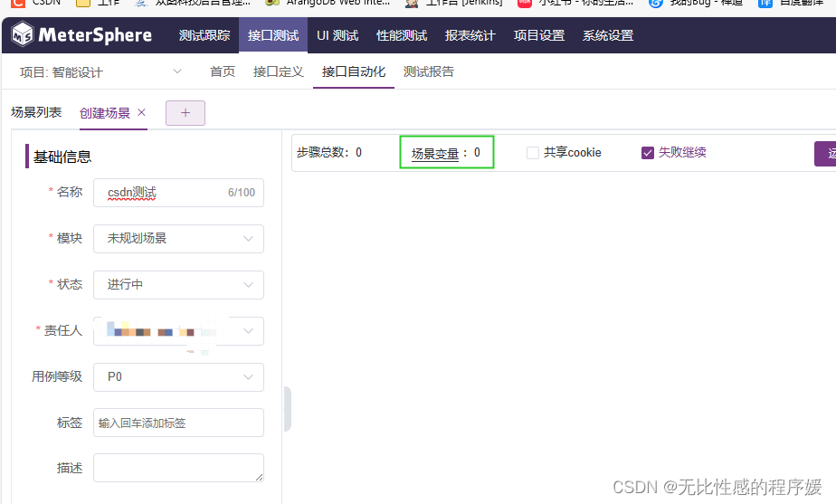Click the 基础信息 heading
836x504 pixels.
[x=62, y=157]
